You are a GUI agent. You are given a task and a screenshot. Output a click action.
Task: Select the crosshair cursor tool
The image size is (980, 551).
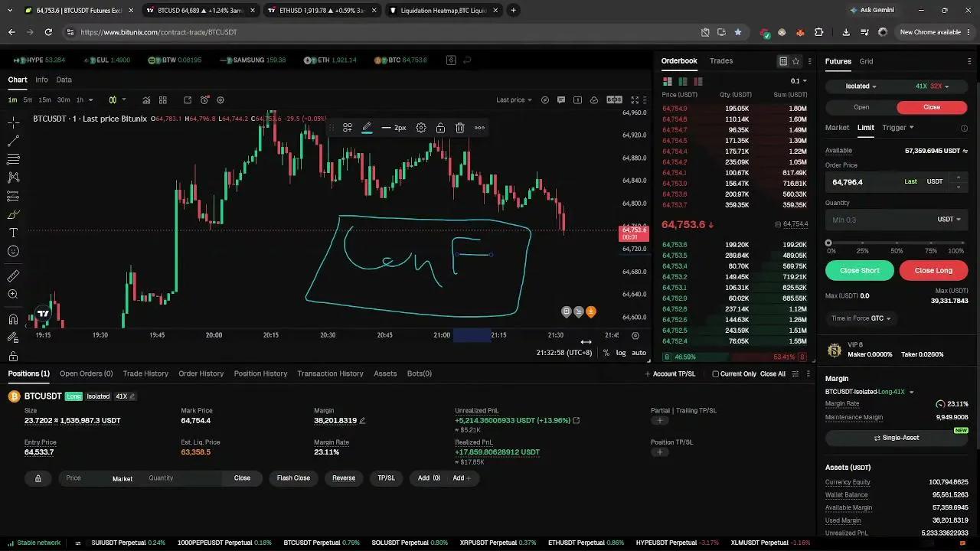(x=13, y=122)
